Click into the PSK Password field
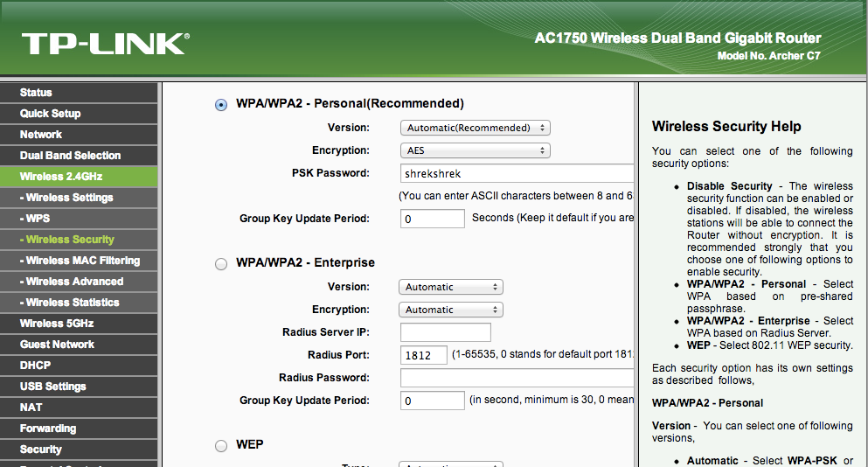This screenshot has width=868, height=467. [x=516, y=173]
